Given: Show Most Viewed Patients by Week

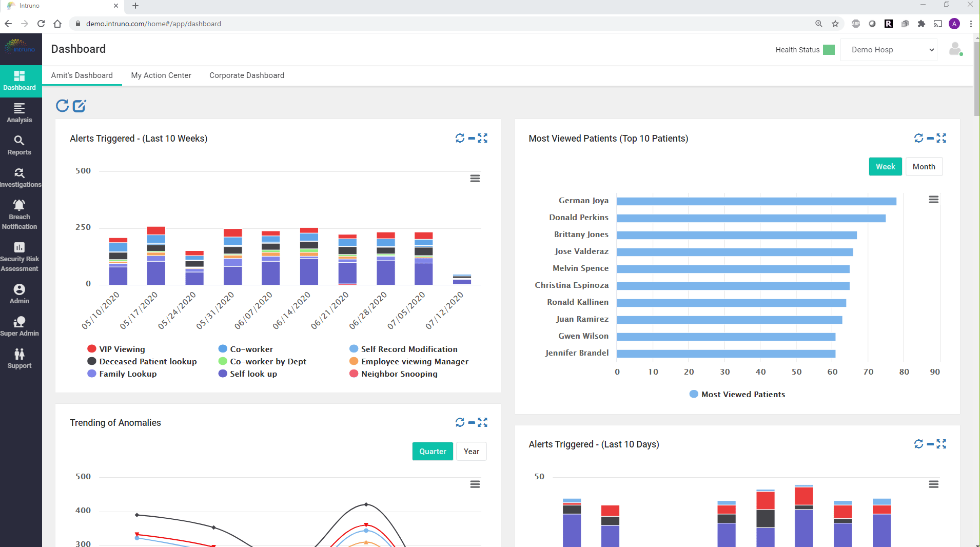Looking at the screenshot, I should click(885, 166).
